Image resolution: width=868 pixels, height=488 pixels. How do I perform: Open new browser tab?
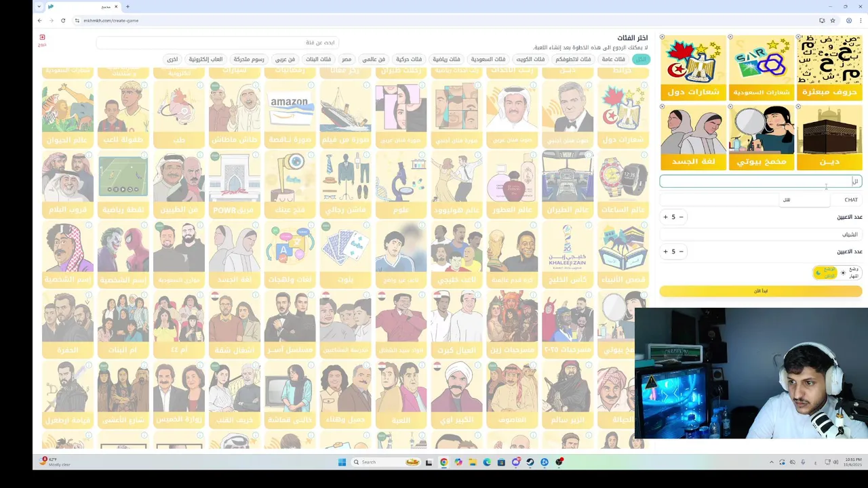click(127, 7)
